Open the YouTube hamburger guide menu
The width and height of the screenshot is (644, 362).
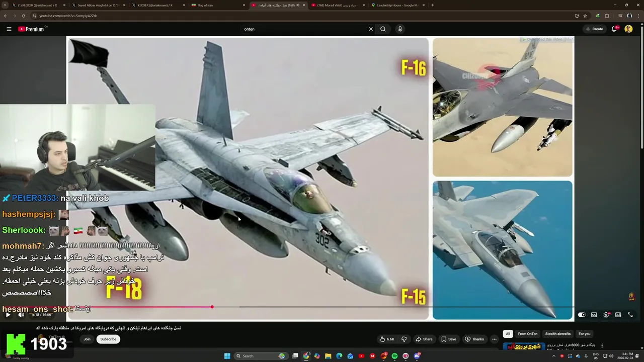9,29
